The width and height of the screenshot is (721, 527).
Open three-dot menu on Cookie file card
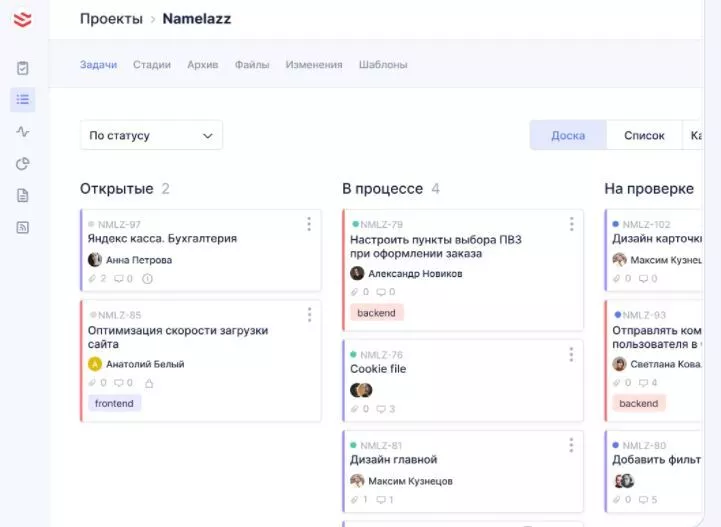tap(571, 355)
